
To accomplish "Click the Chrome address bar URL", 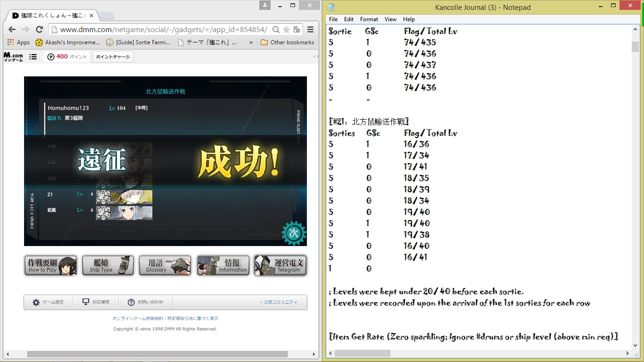I will (164, 30).
